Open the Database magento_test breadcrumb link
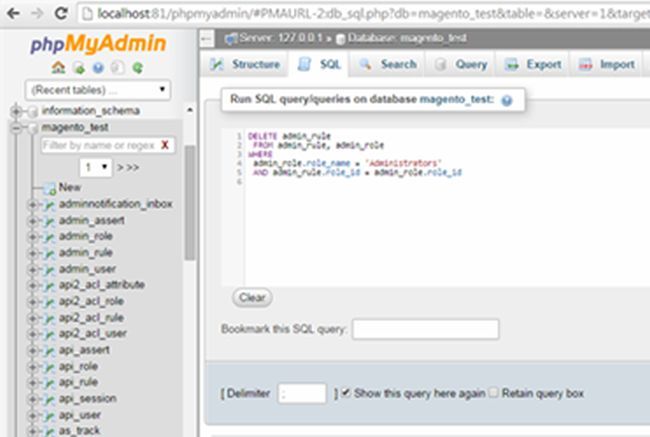This screenshot has width=650, height=437. (407, 38)
